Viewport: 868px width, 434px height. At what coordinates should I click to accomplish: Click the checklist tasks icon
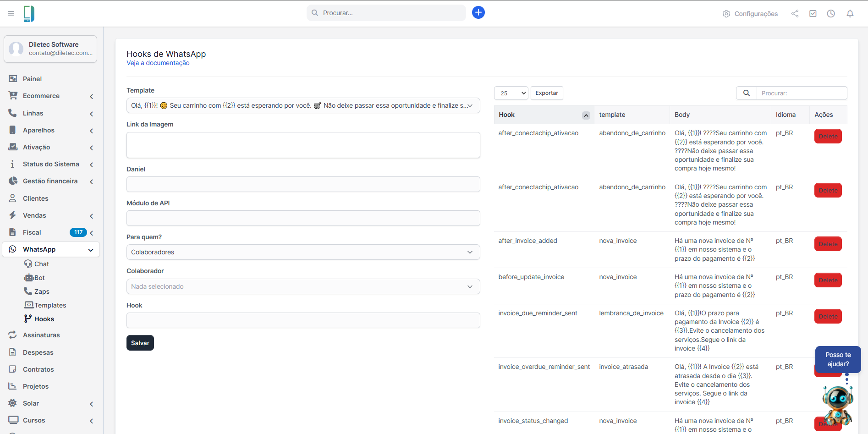pyautogui.click(x=813, y=14)
